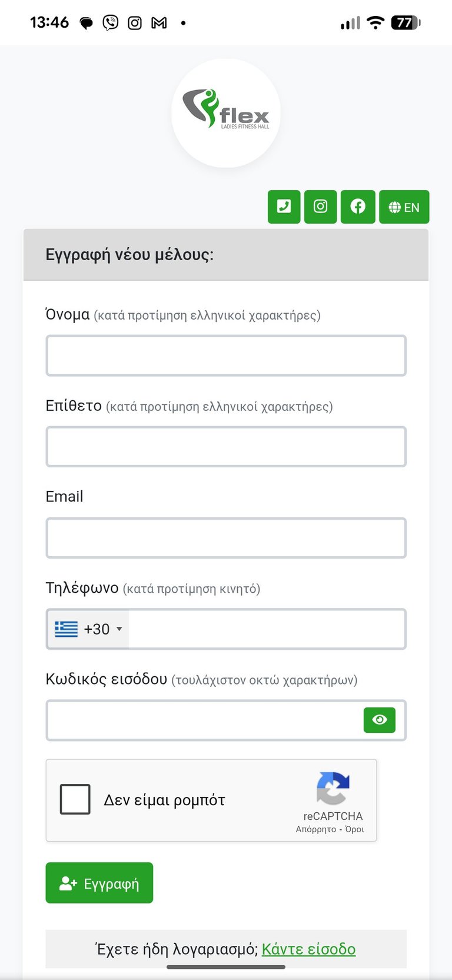Open the reCAPTCHA Όροι link

coord(354,829)
